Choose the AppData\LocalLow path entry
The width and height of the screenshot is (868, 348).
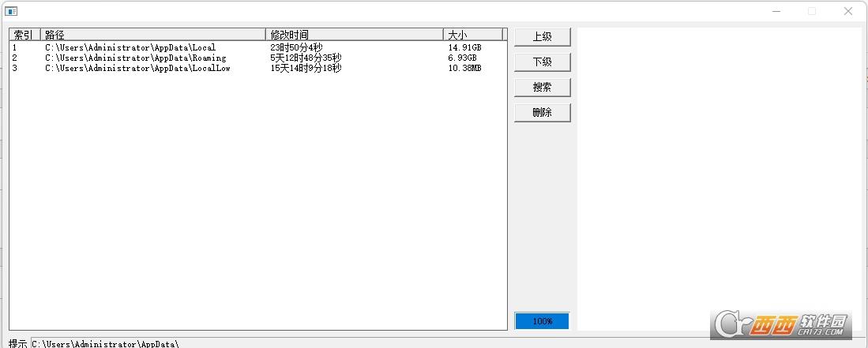point(137,68)
